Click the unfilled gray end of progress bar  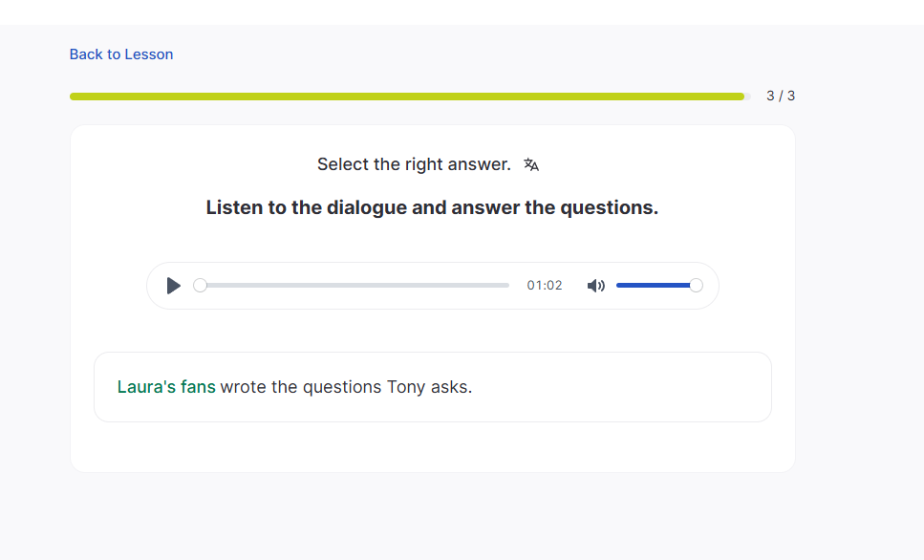(747, 97)
